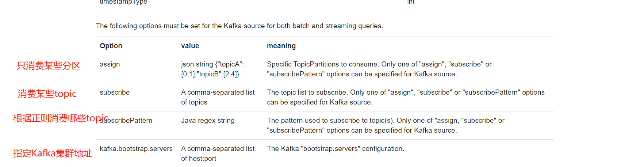Click the intro sentence about Kafka source options
The height and width of the screenshot is (167, 644).
click(239, 26)
